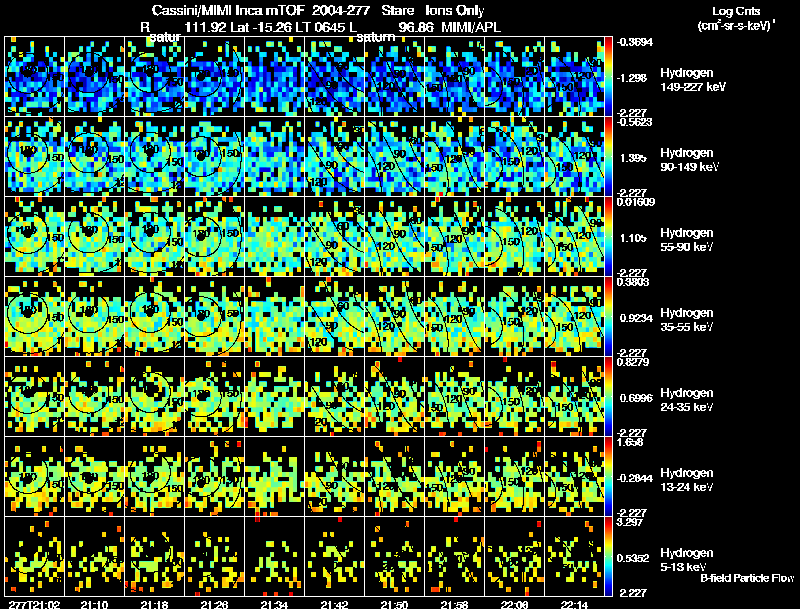Select the 'Hydrogen 13-24 keV' row label
The height and width of the screenshot is (609, 800).
click(687, 480)
